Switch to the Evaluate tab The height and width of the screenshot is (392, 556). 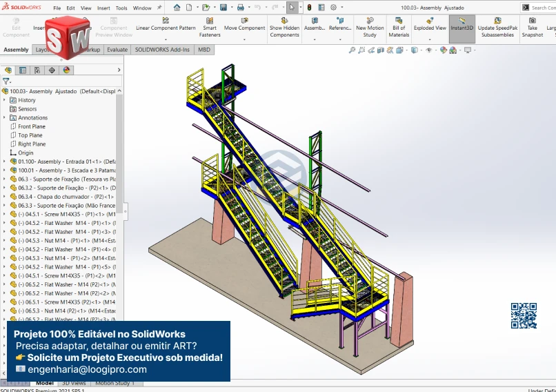click(117, 50)
